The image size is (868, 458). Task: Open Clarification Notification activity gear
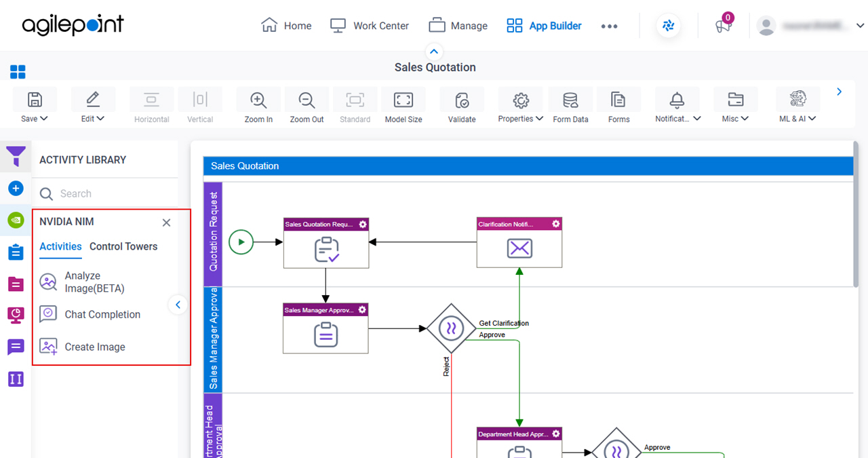point(556,224)
